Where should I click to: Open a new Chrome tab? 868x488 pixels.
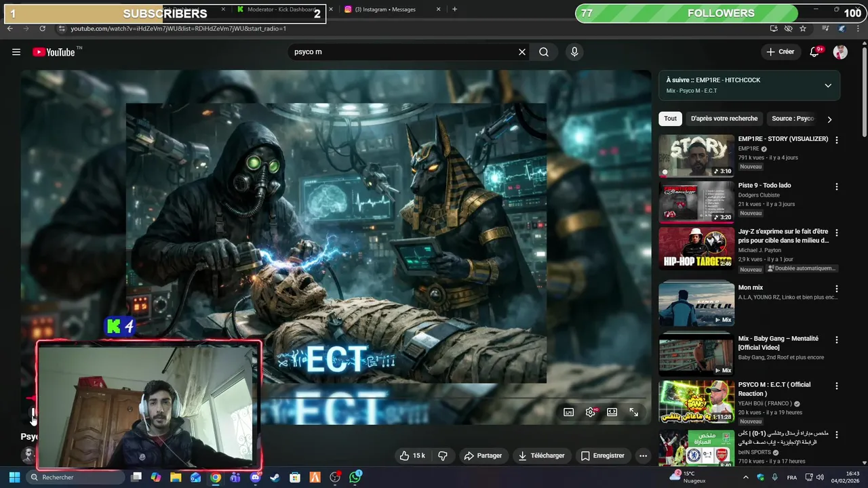[454, 9]
